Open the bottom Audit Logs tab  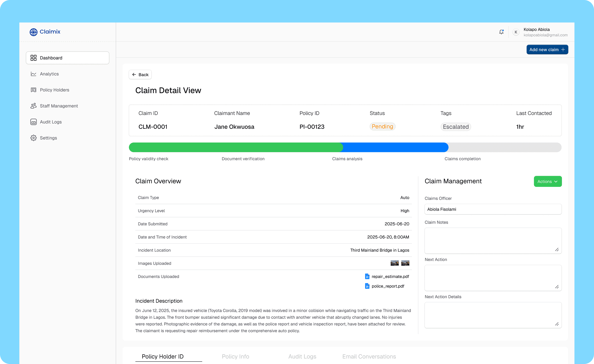302,356
